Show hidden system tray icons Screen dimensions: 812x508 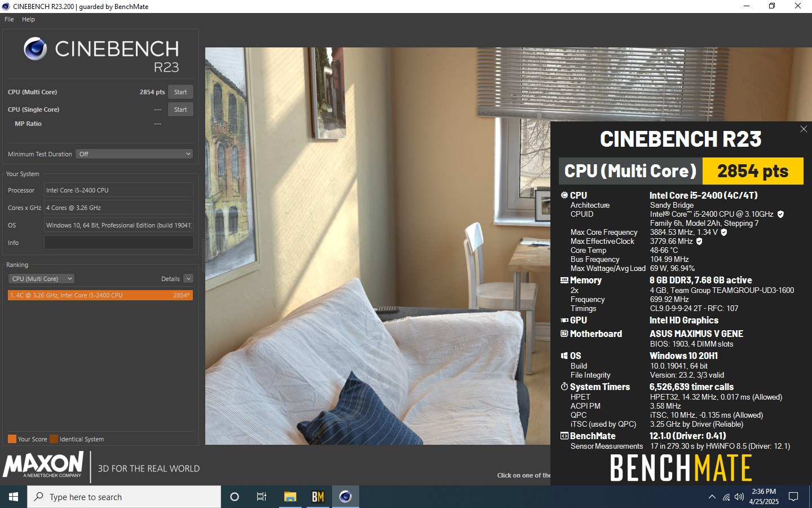[x=712, y=497]
